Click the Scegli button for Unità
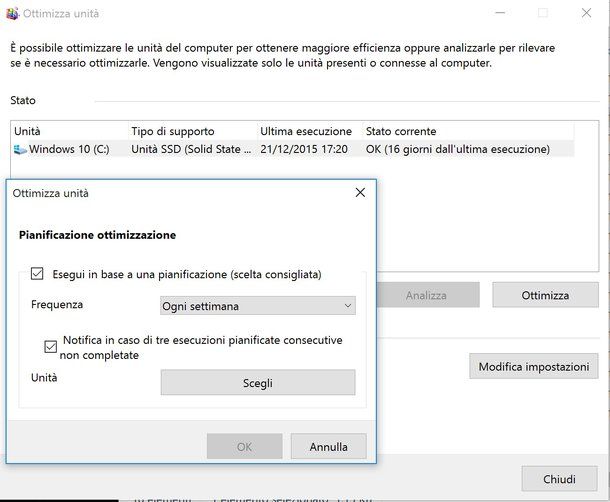 click(x=258, y=383)
